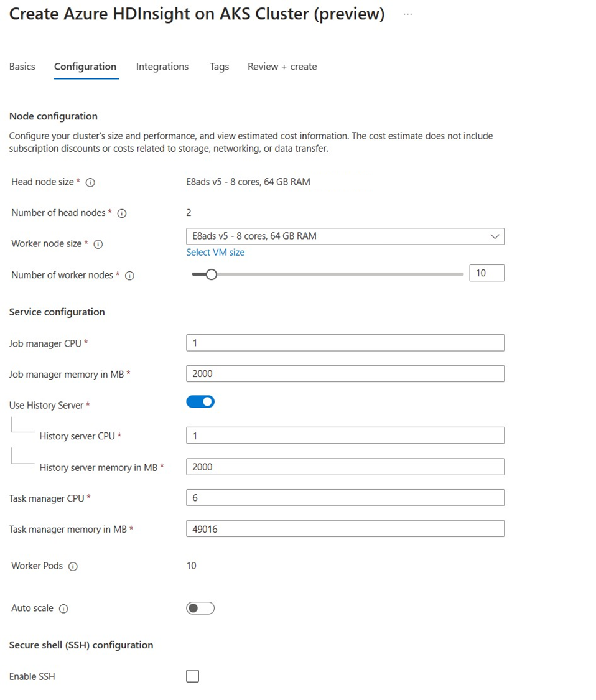Check the Enable SSH checkbox
Image resolution: width=596 pixels, height=700 pixels.
[193, 676]
